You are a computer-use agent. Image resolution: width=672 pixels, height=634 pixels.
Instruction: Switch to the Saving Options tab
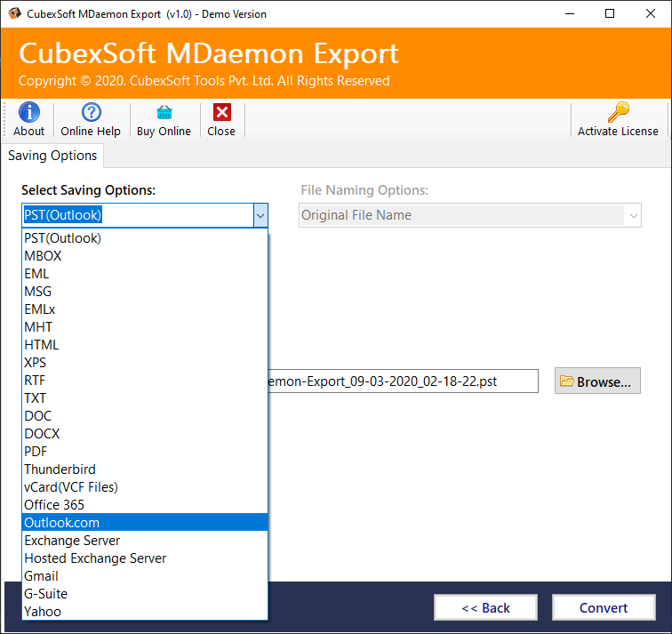point(52,156)
